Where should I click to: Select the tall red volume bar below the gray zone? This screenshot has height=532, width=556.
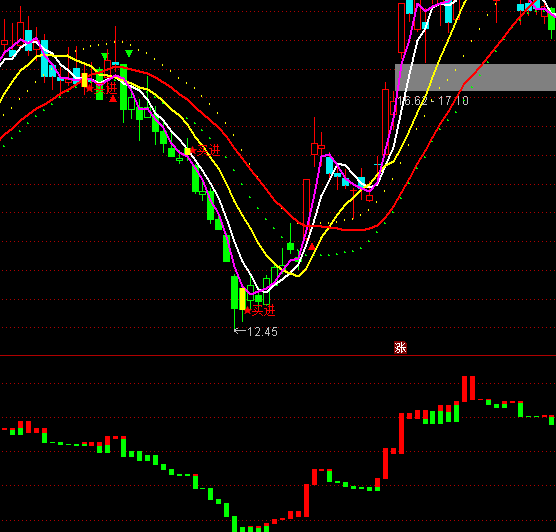click(401, 433)
